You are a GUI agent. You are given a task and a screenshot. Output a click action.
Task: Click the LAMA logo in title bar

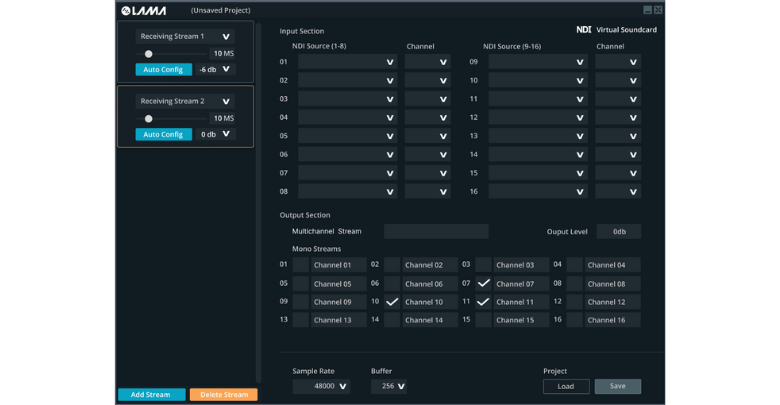pyautogui.click(x=143, y=10)
